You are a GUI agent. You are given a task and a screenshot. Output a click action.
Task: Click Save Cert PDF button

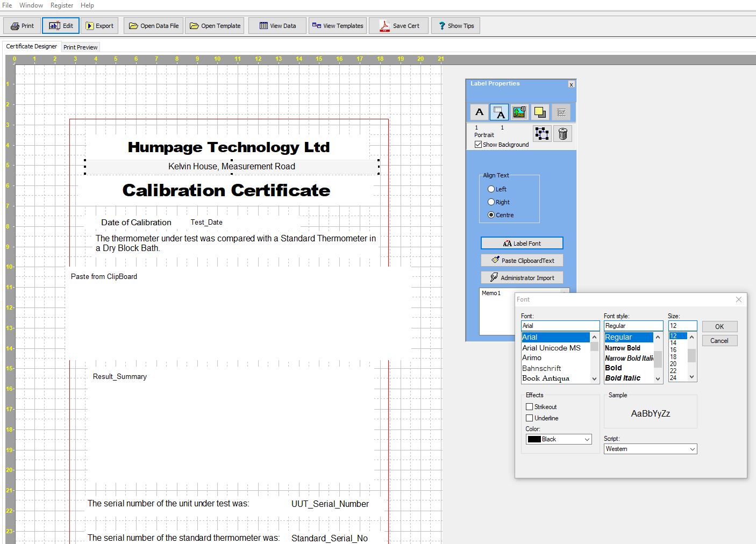(399, 26)
